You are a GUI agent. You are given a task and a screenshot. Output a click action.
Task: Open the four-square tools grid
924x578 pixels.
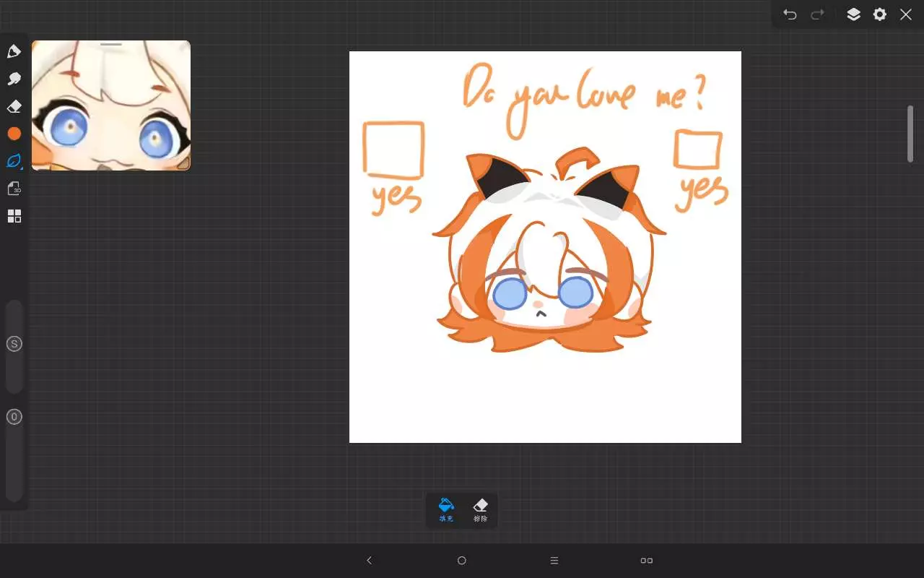14,216
